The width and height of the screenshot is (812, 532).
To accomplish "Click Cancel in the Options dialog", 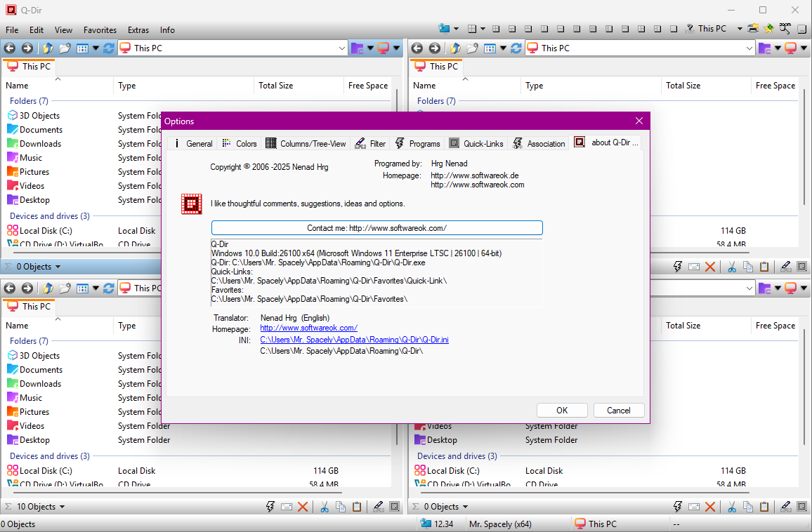I will click(x=619, y=411).
